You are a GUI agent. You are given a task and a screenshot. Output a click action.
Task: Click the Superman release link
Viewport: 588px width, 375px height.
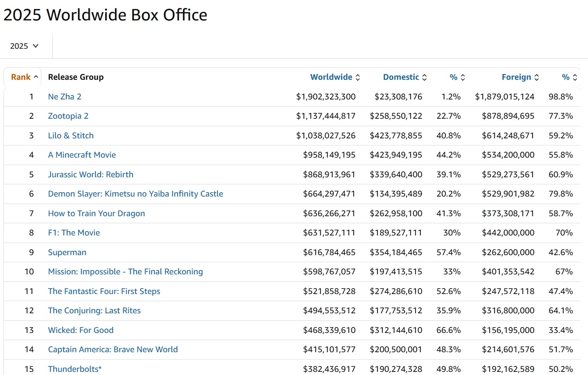coord(67,252)
